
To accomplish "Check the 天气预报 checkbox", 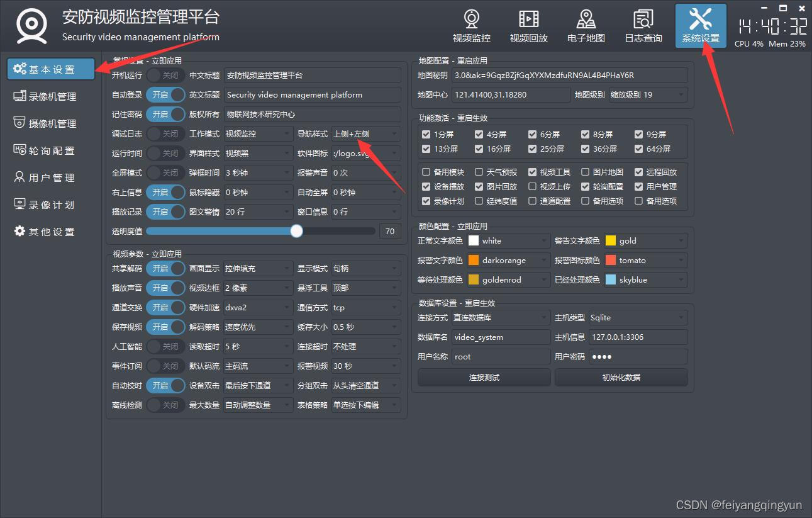I will (x=479, y=172).
